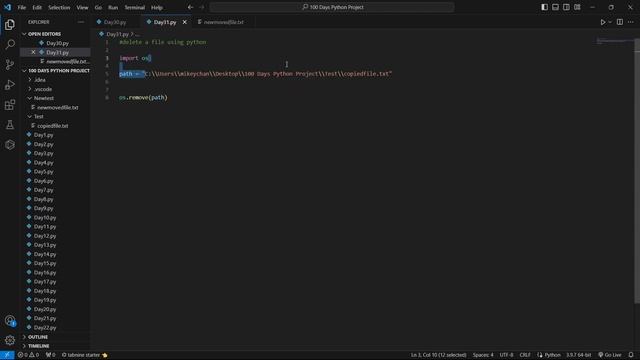Viewport: 640px width, 360px height.
Task: Toggle the secondary side bar layout icon
Action: pos(566,7)
